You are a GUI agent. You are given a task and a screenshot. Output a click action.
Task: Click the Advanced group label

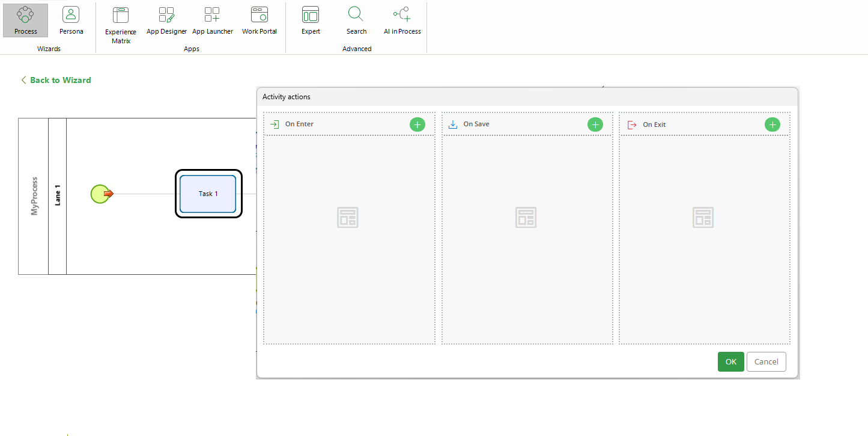pos(357,49)
